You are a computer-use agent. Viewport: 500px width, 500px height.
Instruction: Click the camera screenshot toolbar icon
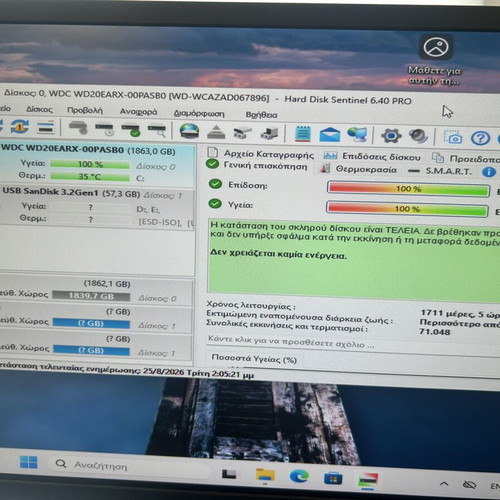click(x=453, y=137)
